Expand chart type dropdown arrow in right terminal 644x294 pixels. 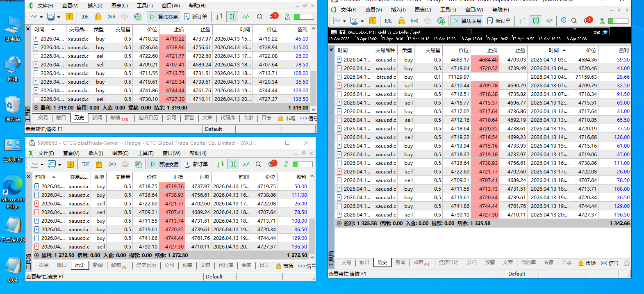tap(344, 21)
